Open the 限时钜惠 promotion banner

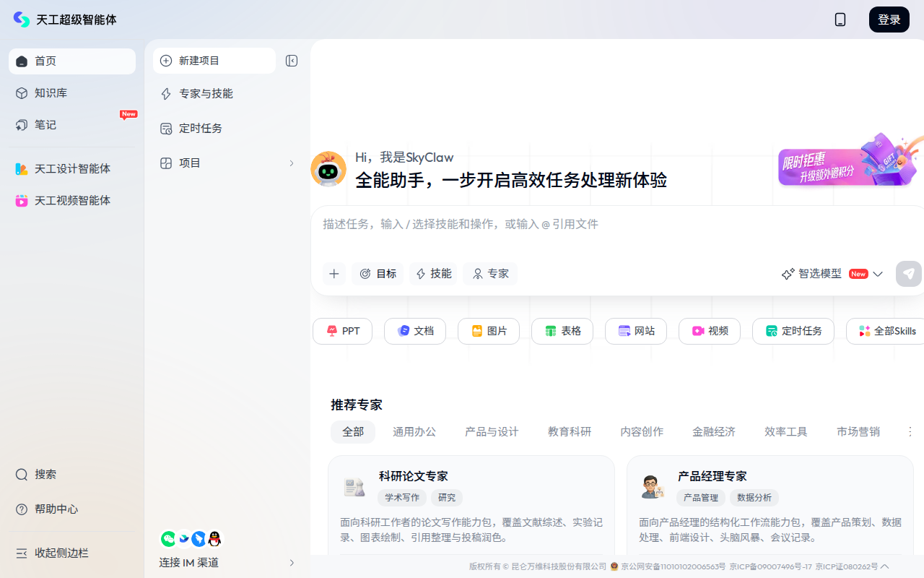click(x=850, y=160)
